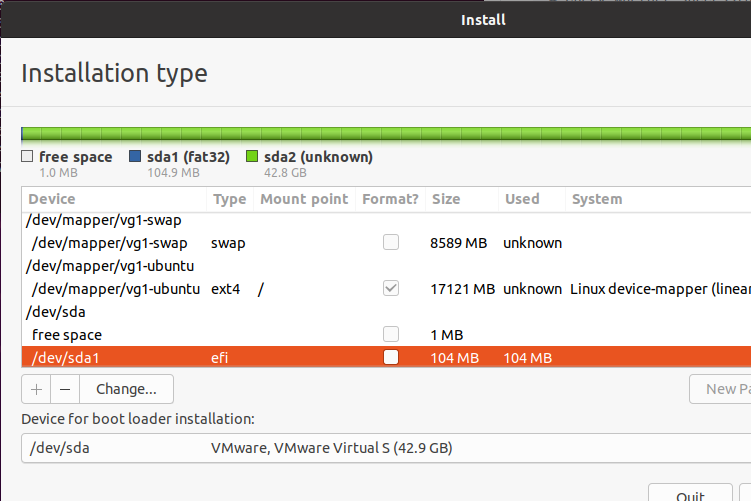Click the Change... partition button
The image size is (751, 501).
pyautogui.click(x=126, y=388)
